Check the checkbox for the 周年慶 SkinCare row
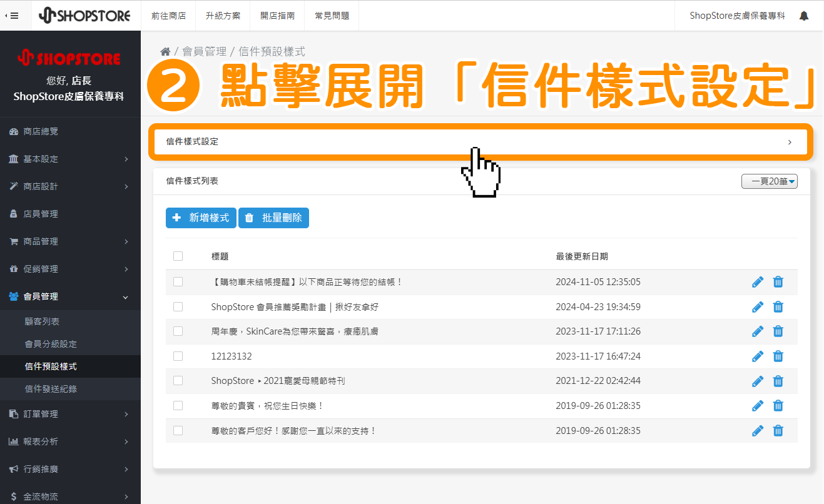Screen dimensions: 824x504 [x=178, y=331]
